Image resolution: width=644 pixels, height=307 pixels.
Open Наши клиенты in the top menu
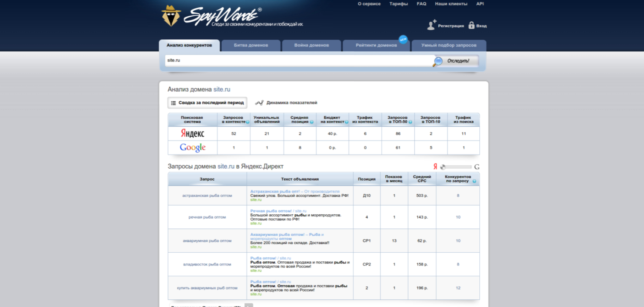point(451,4)
